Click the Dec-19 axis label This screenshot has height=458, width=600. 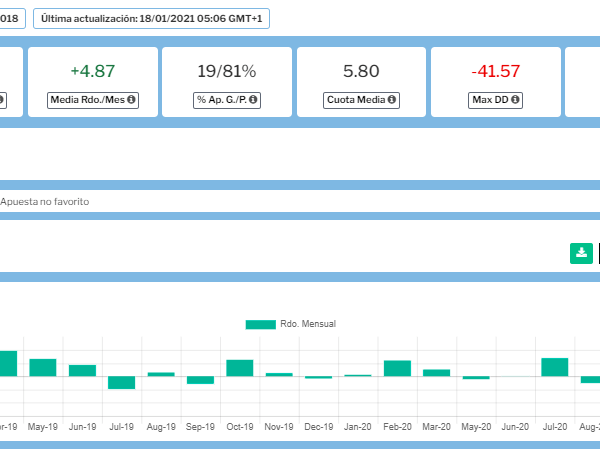click(319, 427)
